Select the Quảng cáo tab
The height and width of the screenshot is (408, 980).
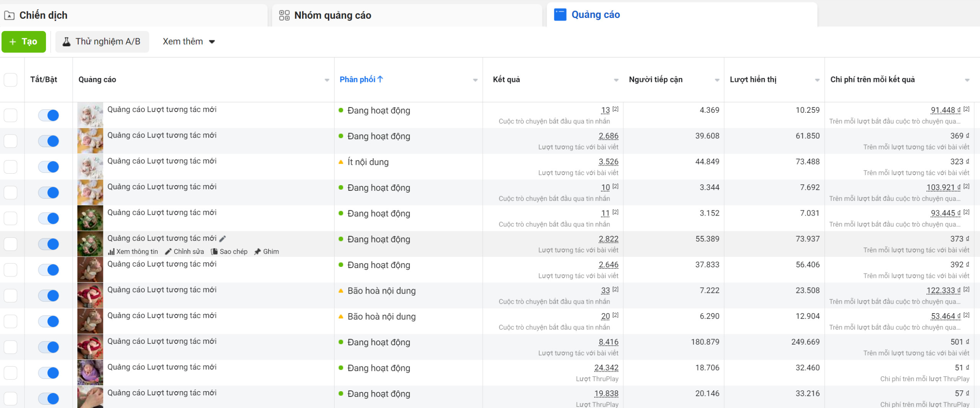click(x=682, y=15)
